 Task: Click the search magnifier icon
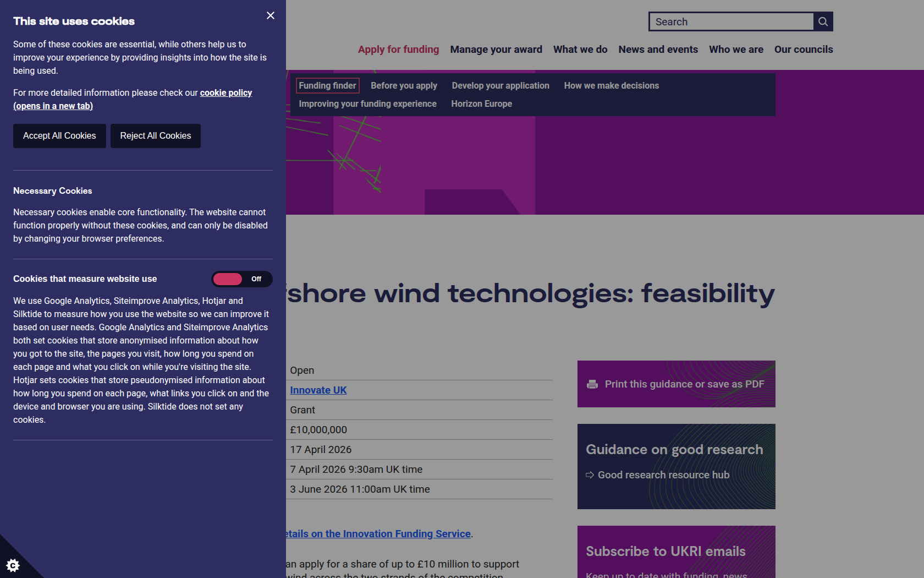(823, 21)
